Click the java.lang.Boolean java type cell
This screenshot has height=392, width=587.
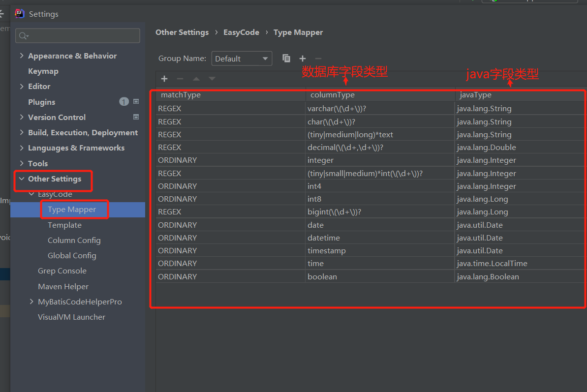521,276
